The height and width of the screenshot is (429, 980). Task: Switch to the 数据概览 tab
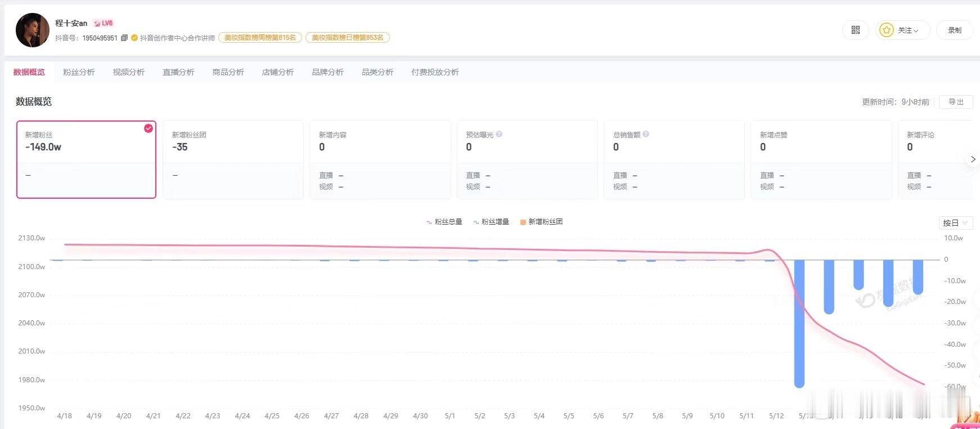pyautogui.click(x=29, y=72)
